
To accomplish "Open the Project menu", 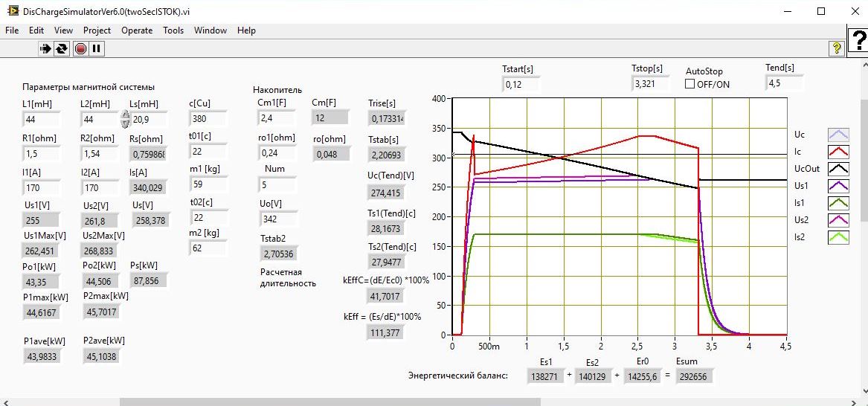I will [x=97, y=30].
